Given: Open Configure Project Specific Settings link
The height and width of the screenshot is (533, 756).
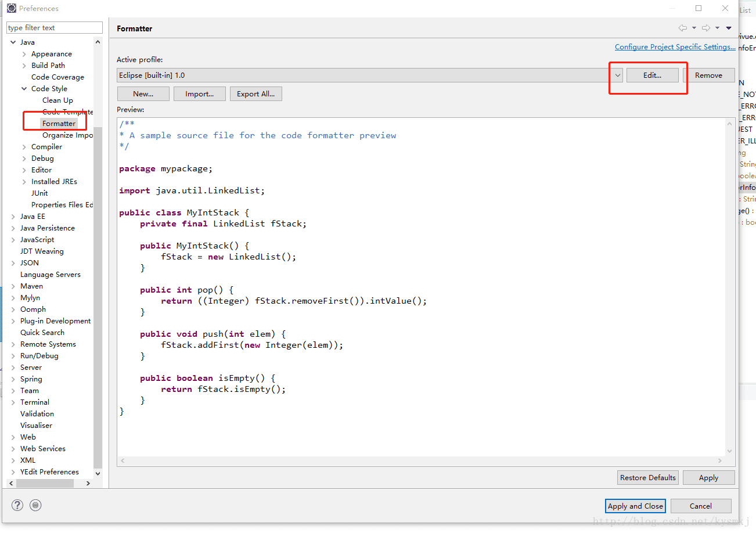Looking at the screenshot, I should [675, 47].
